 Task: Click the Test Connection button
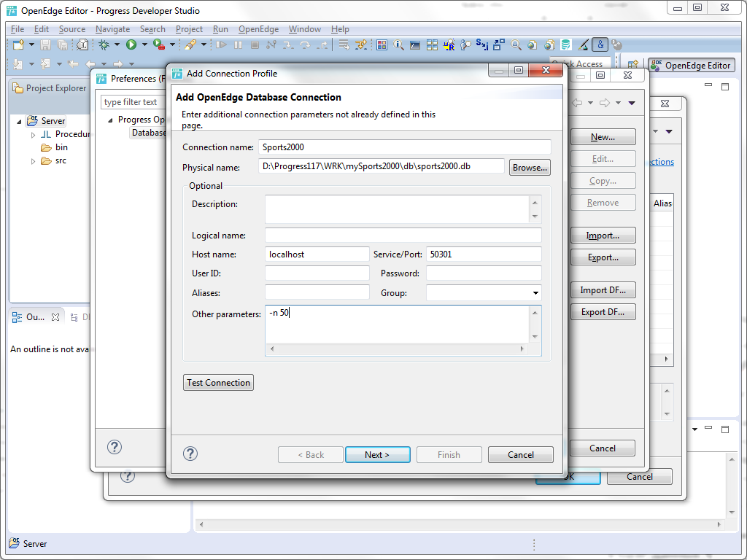point(218,382)
